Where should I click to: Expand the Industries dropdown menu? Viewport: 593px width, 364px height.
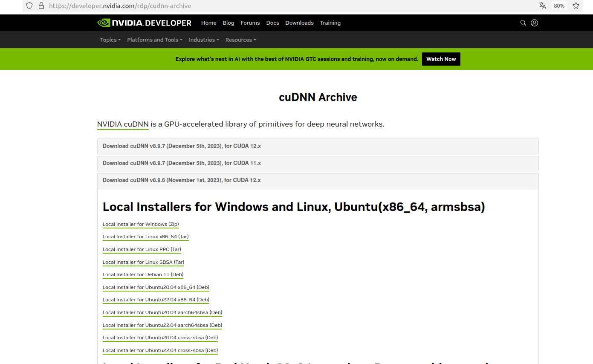click(x=204, y=40)
